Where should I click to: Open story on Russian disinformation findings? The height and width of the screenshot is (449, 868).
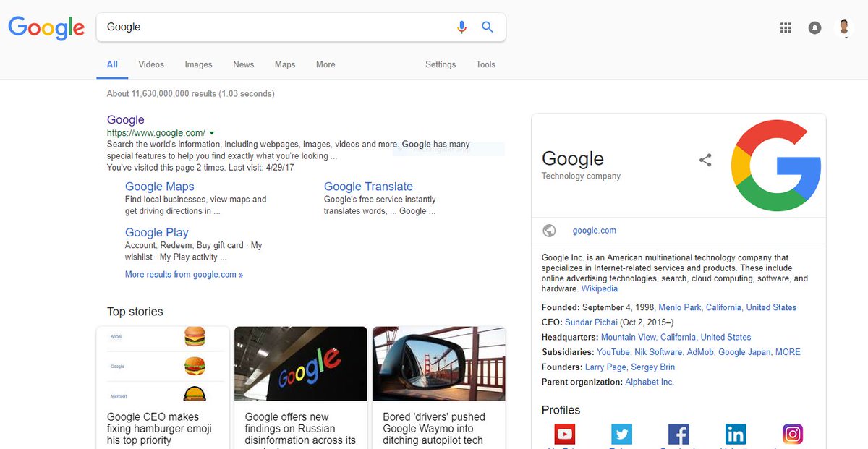(300, 429)
